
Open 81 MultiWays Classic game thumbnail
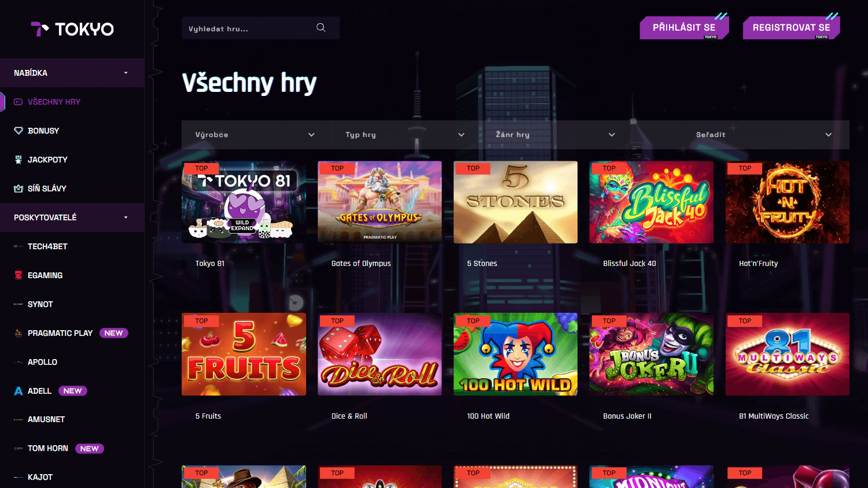tap(788, 354)
